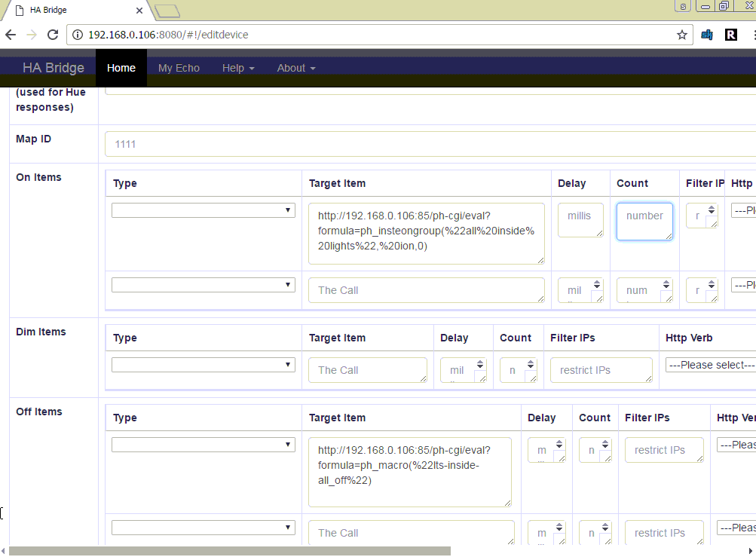Click the site info icon in address bar
The height and width of the screenshot is (557, 756).
[x=78, y=35]
